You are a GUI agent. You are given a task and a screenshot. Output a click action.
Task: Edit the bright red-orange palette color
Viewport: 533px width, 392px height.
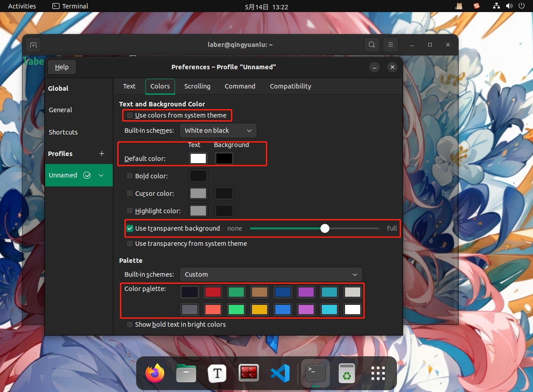213,309
